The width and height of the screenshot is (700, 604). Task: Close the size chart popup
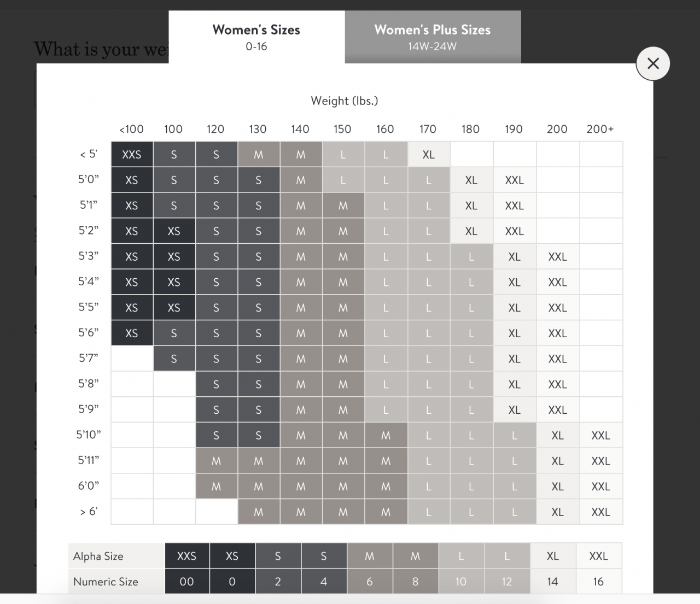pyautogui.click(x=653, y=63)
